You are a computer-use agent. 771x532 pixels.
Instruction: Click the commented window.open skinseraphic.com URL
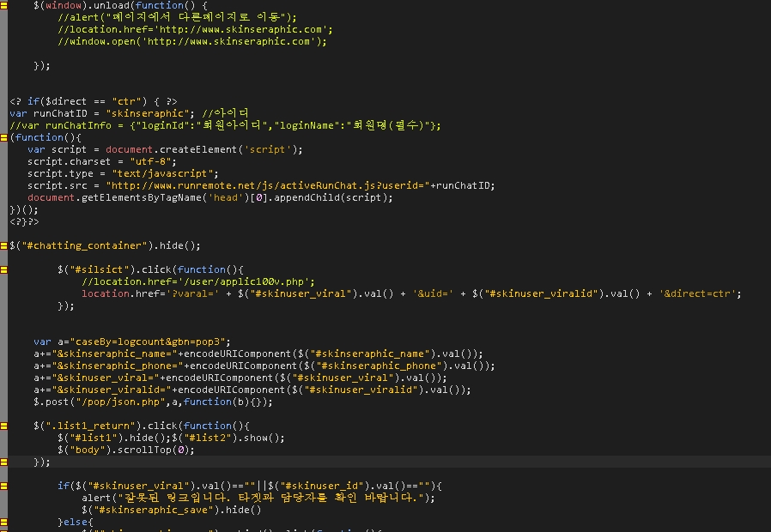tap(251, 41)
